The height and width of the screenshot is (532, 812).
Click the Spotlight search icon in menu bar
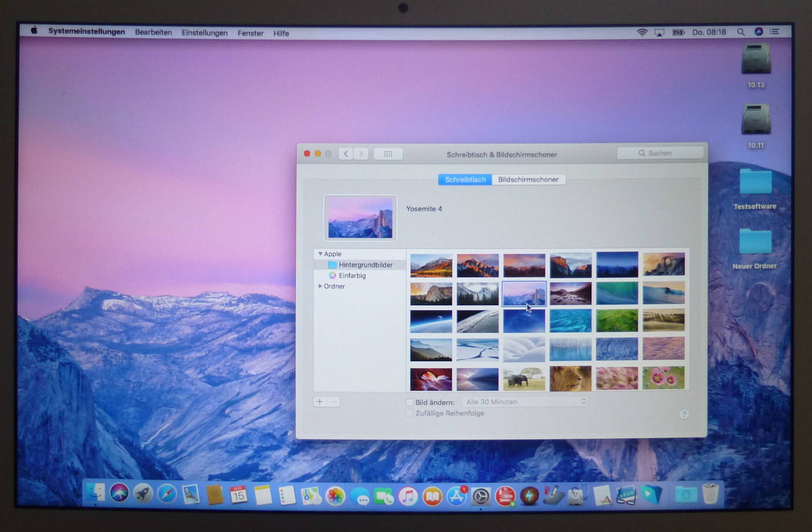pyautogui.click(x=741, y=32)
